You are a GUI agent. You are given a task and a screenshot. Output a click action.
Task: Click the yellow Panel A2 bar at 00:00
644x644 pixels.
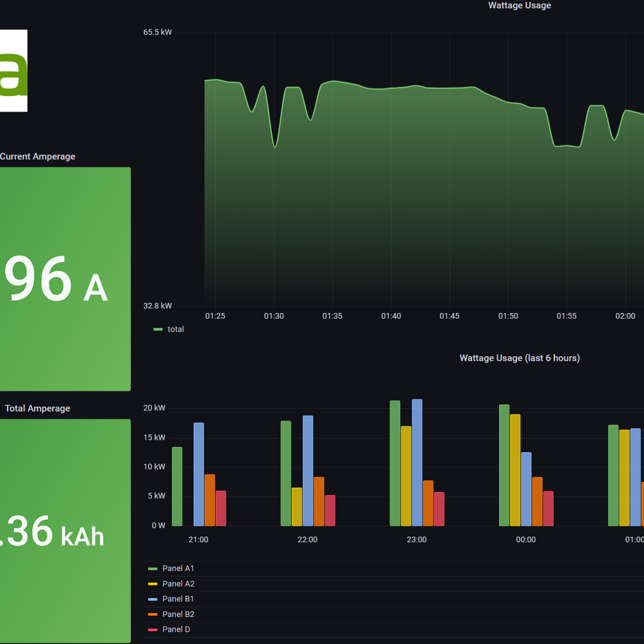(515, 470)
